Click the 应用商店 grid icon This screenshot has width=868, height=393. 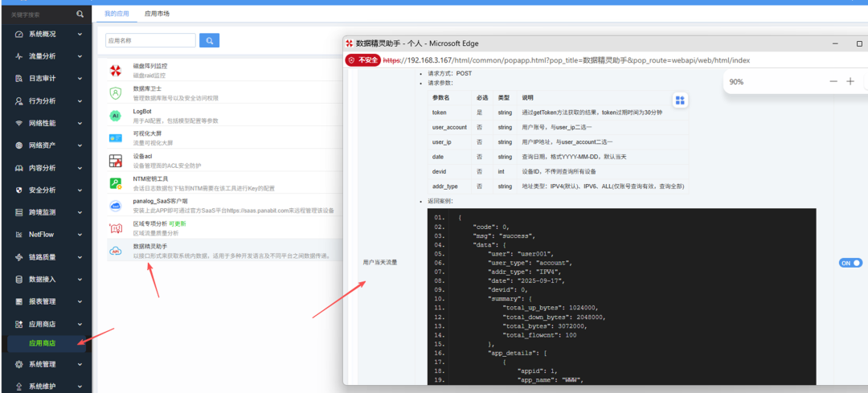[18, 324]
